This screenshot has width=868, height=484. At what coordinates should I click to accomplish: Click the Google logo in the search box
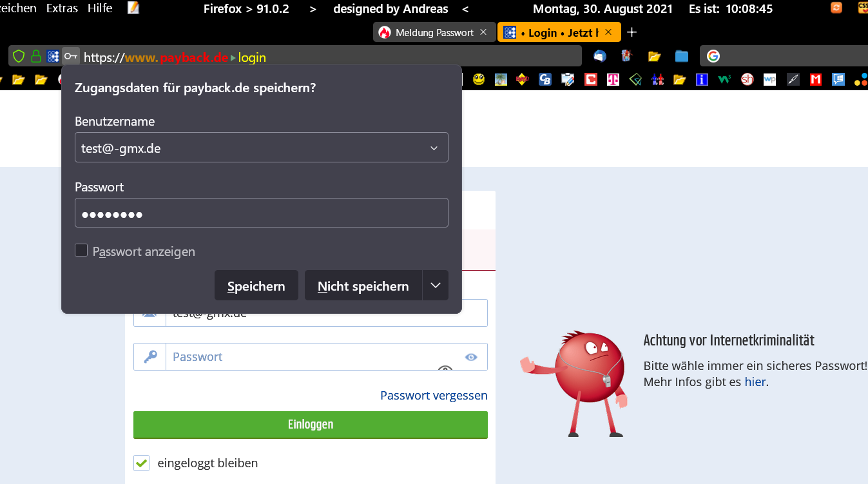[713, 57]
